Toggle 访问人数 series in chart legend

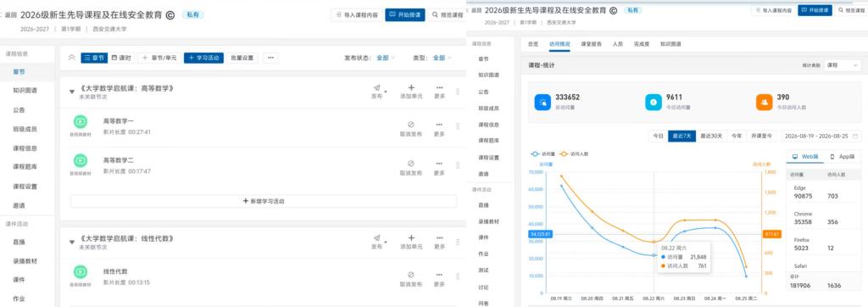[574, 154]
